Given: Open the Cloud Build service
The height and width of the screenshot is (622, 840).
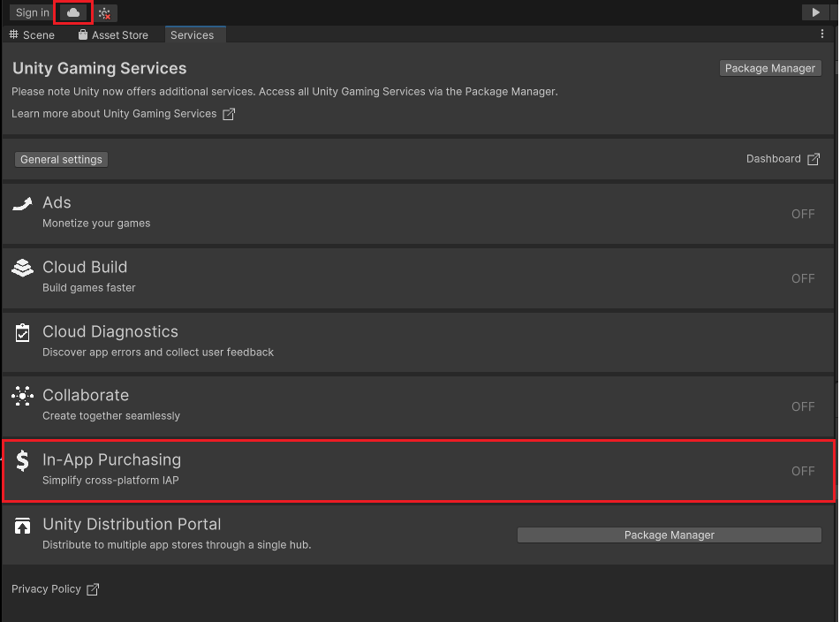Looking at the screenshot, I should coord(85,267).
